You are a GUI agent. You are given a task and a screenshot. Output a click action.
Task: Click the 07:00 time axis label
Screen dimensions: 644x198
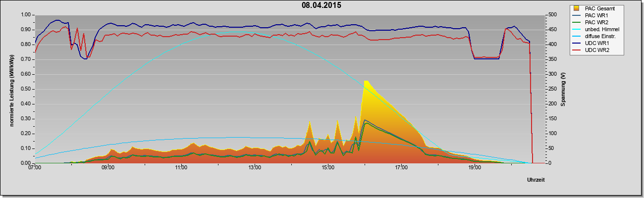tap(35, 168)
